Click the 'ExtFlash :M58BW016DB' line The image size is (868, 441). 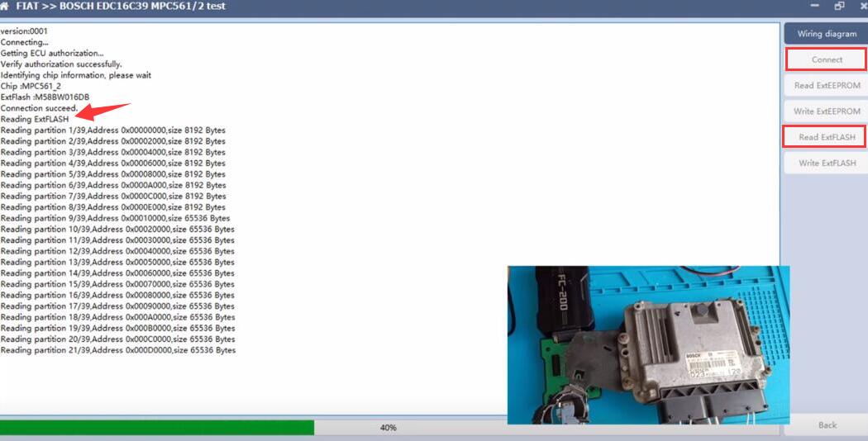(x=45, y=97)
